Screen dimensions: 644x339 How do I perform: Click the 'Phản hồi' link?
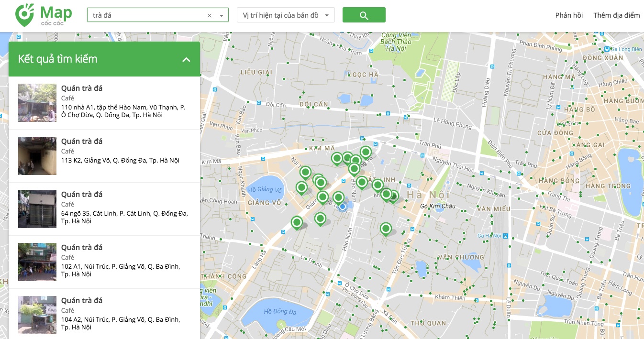click(568, 15)
